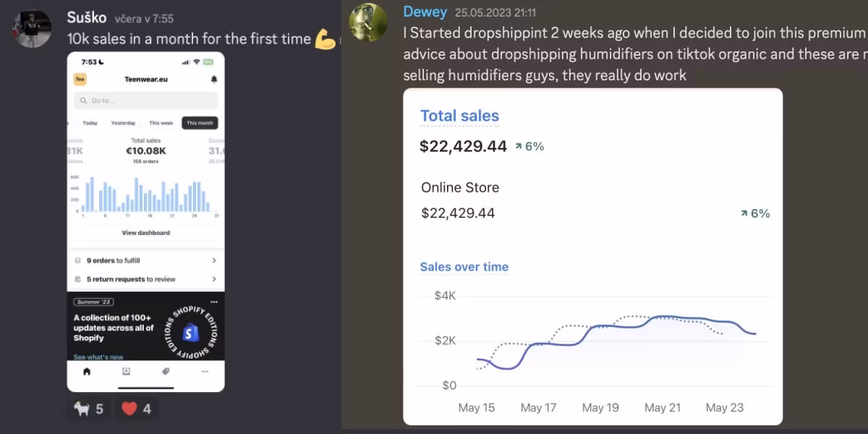Click the Go to search field
This screenshot has height=434, width=868.
tap(145, 101)
